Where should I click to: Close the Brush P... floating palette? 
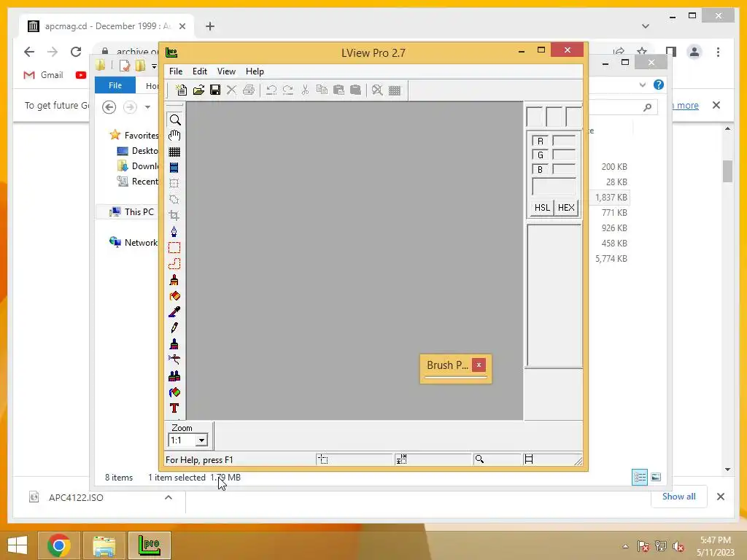pyautogui.click(x=479, y=365)
